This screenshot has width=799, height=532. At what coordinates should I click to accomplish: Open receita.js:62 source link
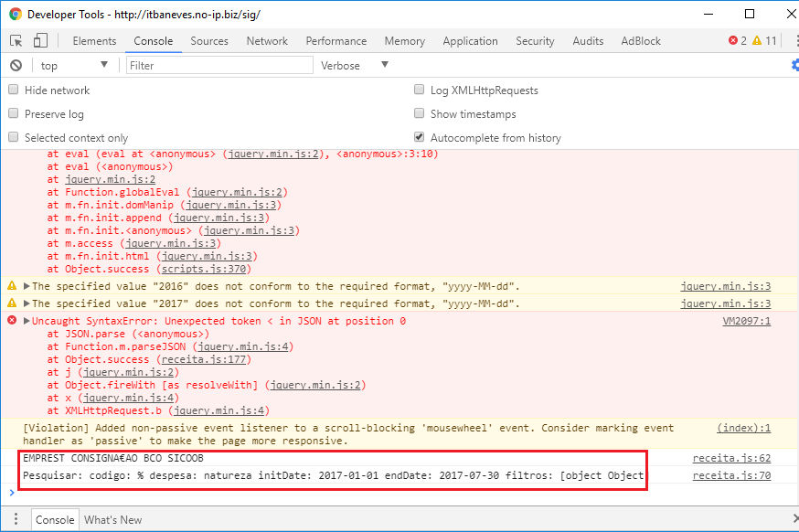[x=731, y=458]
